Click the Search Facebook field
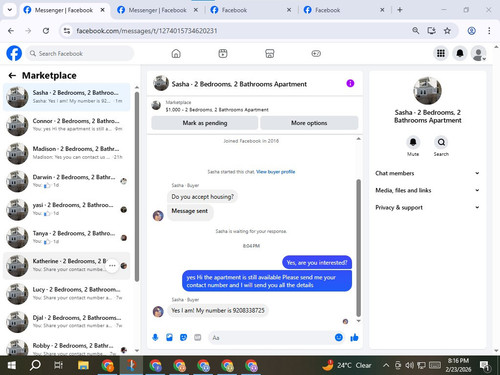500x375 pixels. click(x=80, y=53)
